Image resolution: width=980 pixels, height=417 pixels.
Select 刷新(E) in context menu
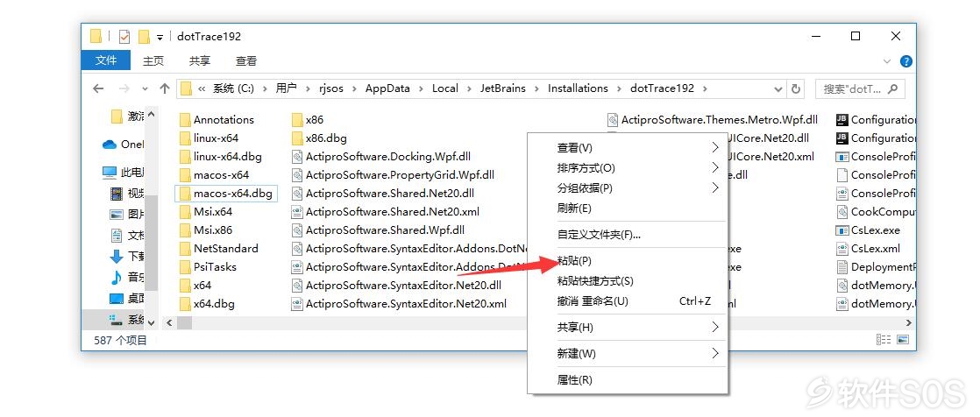(628, 208)
